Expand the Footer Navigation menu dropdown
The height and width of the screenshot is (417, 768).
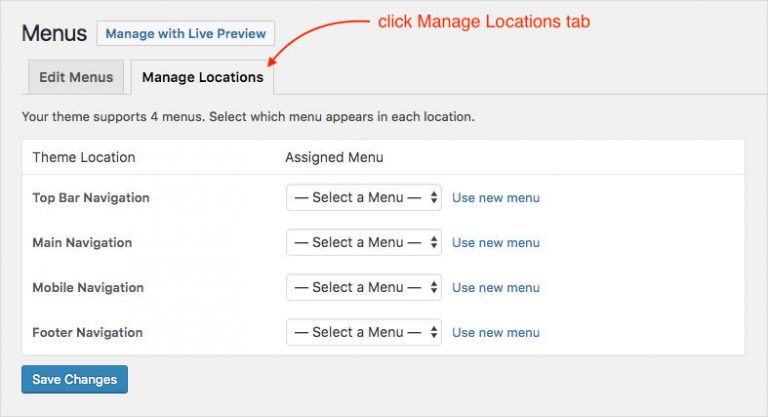(x=364, y=333)
